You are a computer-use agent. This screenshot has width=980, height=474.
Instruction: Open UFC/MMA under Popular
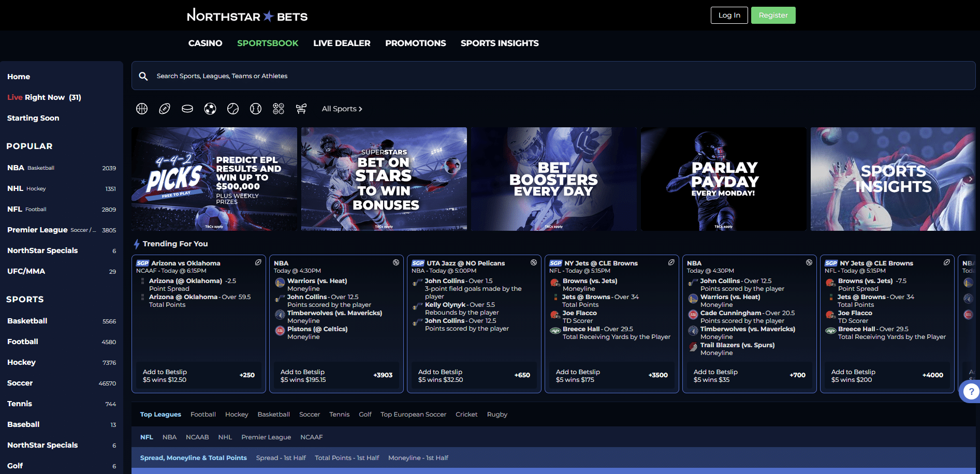(61, 271)
